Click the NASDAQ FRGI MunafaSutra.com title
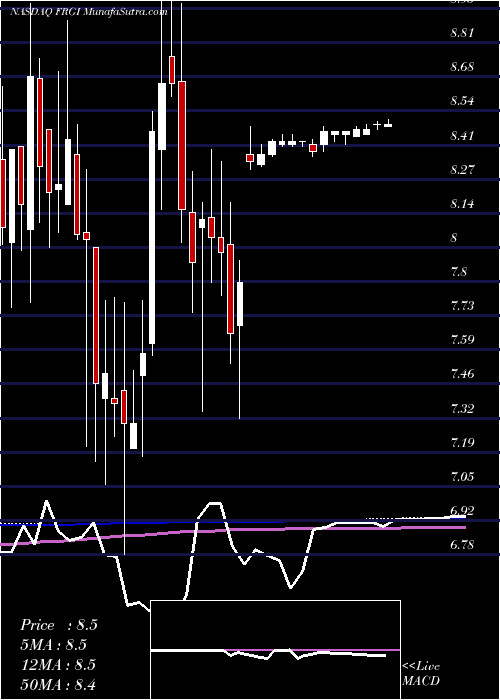500x700 pixels. tap(89, 12)
